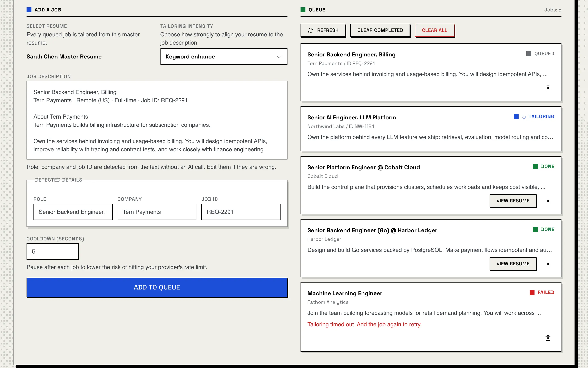Click the Jobs: 5 counter
588x368 pixels.
552,10
